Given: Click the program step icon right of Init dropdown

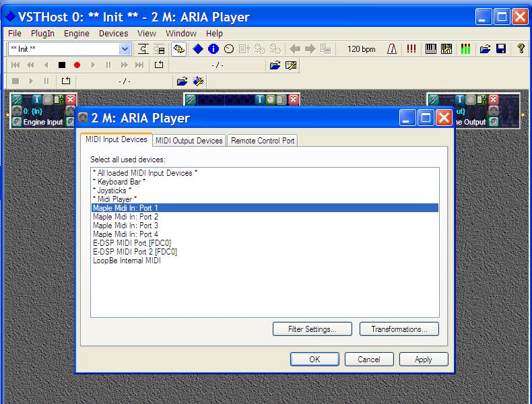Looking at the screenshot, I should [x=143, y=49].
